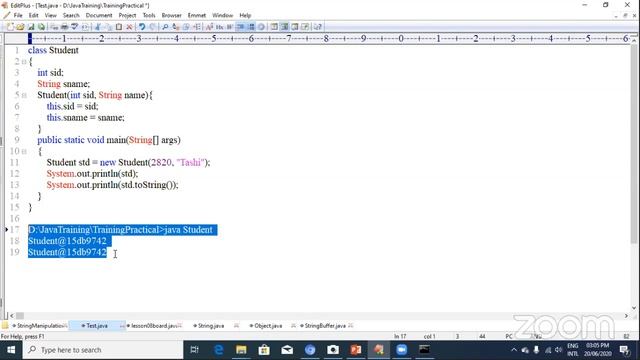Click the round icon after view toggles
640x360 pixels.
point(261,27)
